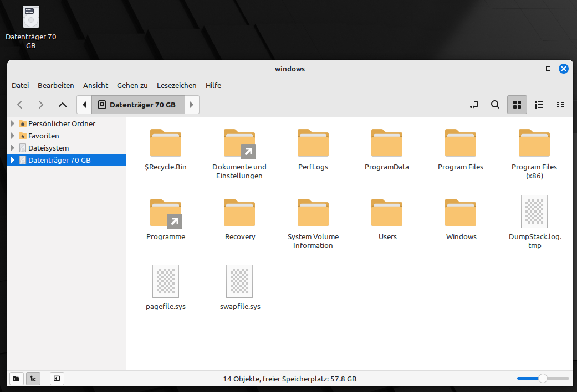Expand Persönlicher Ordner tree node
This screenshot has width=577, height=392.
point(13,123)
